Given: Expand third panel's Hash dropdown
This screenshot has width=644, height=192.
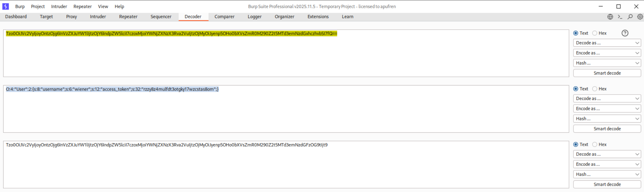Looking at the screenshot, I should [x=607, y=174].
